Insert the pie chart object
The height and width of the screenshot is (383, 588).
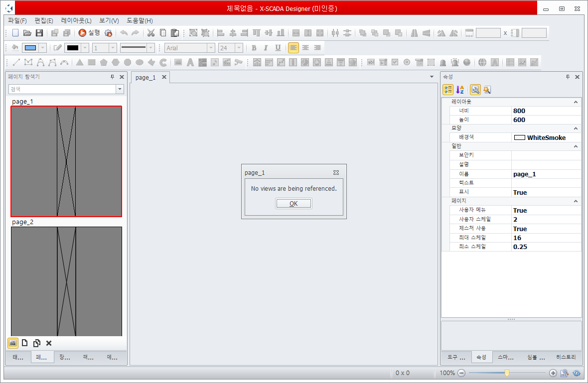click(x=305, y=62)
